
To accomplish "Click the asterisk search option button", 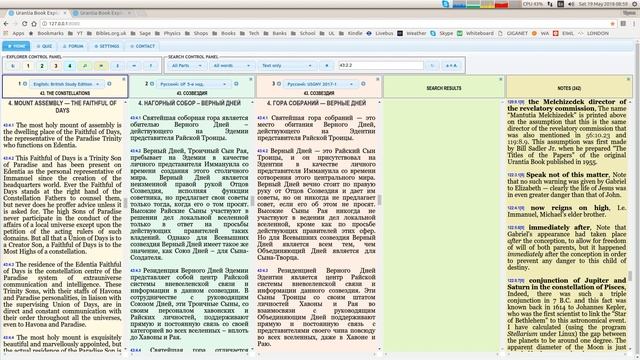I will pyautogui.click(x=326, y=66).
